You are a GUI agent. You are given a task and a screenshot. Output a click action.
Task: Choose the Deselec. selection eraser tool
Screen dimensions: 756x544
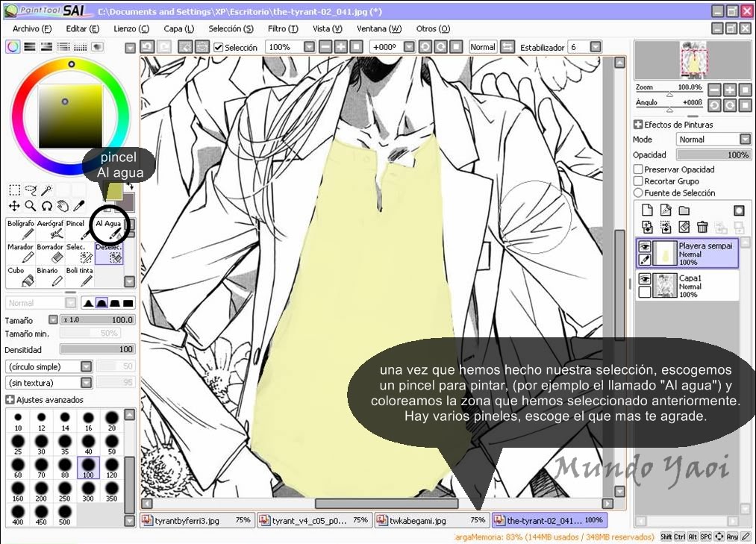tap(109, 253)
